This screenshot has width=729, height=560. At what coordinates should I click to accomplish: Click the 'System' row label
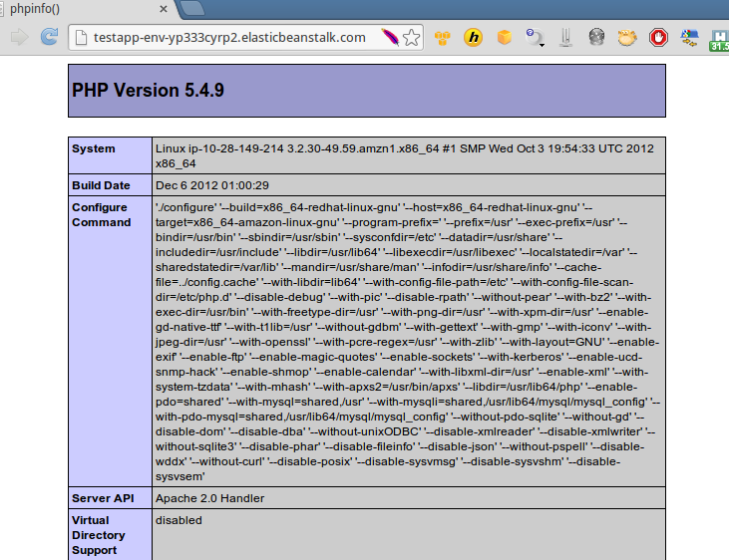[x=93, y=148]
